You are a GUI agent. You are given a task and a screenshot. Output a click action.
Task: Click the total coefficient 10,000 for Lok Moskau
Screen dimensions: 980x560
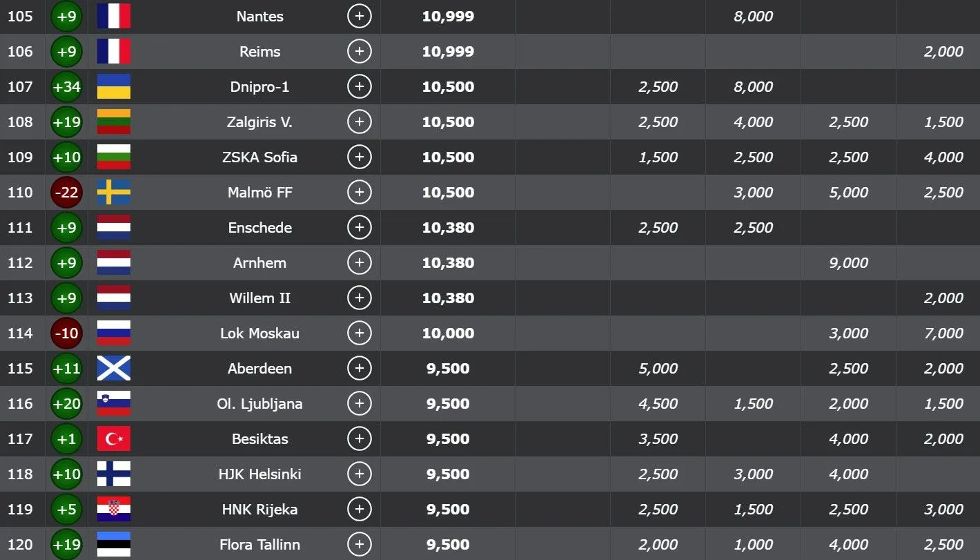(x=448, y=333)
